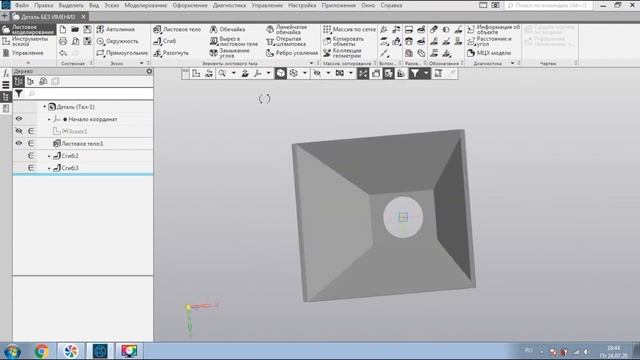Expand the Сгиб:2 tree node
This screenshot has height=360, width=640.
(49, 156)
